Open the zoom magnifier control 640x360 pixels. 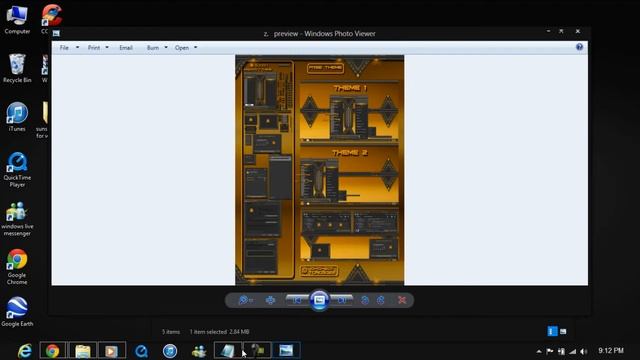point(245,300)
